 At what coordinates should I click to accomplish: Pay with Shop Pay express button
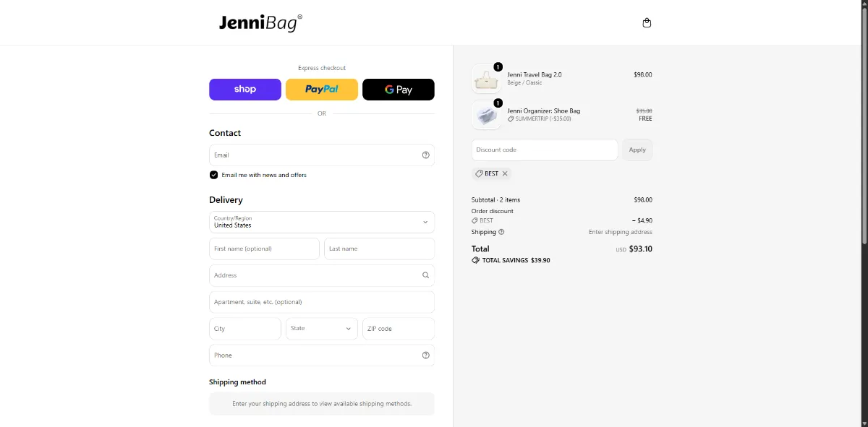pos(245,90)
